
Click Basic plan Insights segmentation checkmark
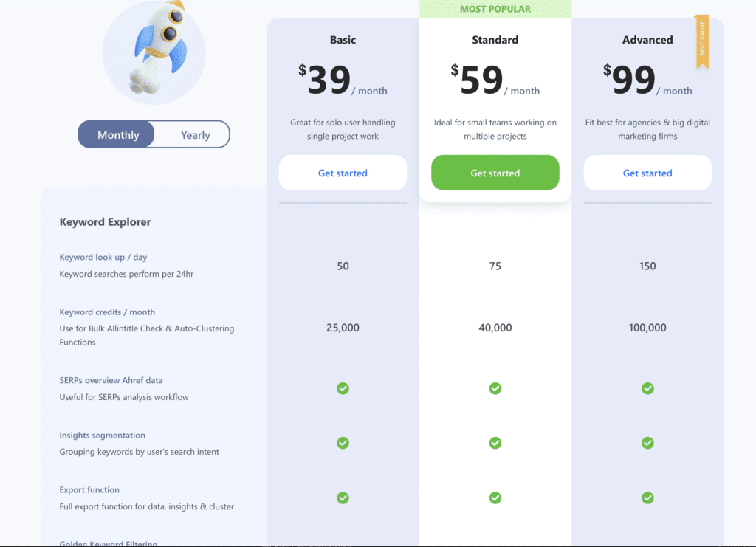click(343, 443)
